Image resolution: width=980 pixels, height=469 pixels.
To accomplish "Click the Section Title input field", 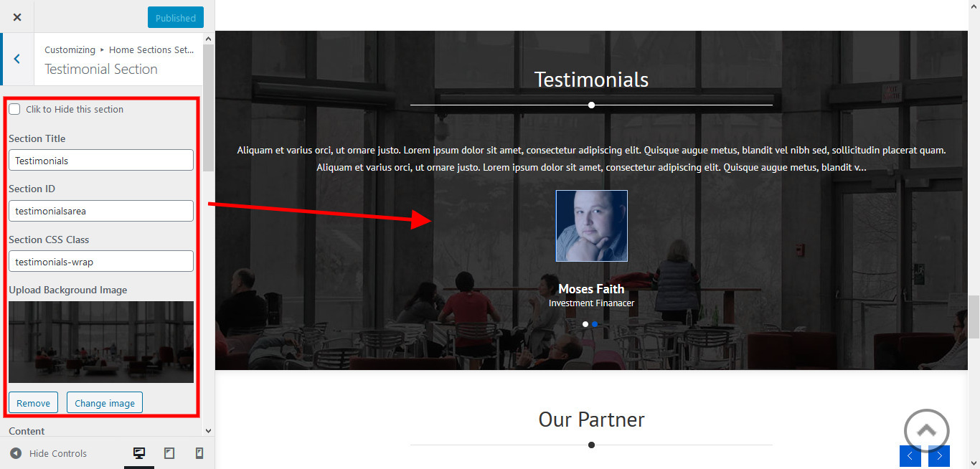I will [101, 160].
